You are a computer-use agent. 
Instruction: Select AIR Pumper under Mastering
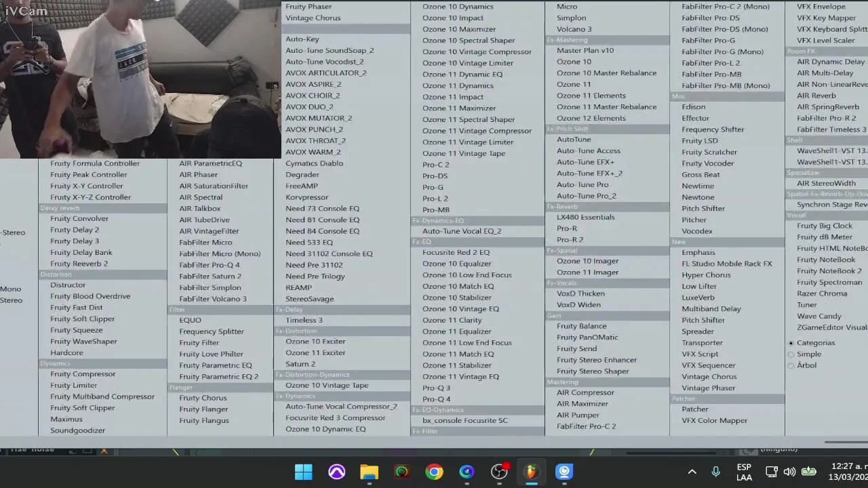[578, 415]
